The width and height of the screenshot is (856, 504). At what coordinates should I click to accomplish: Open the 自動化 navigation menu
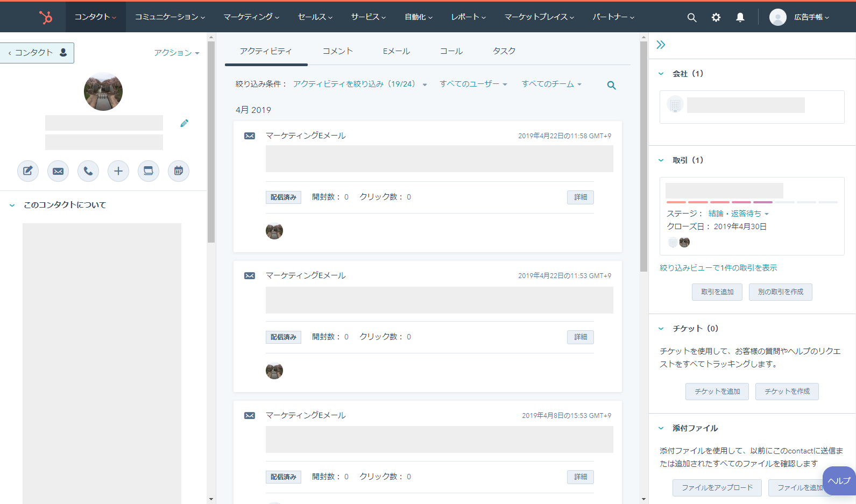(419, 17)
